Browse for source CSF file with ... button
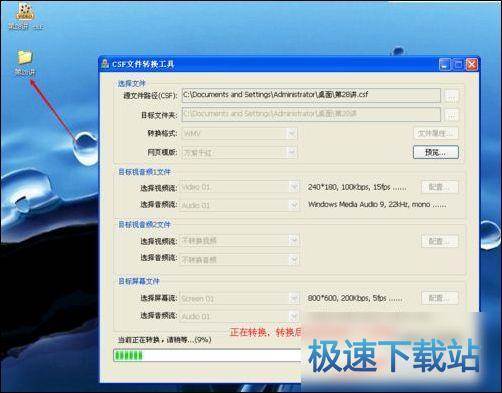Image resolution: width=502 pixels, height=393 pixels. pos(452,96)
